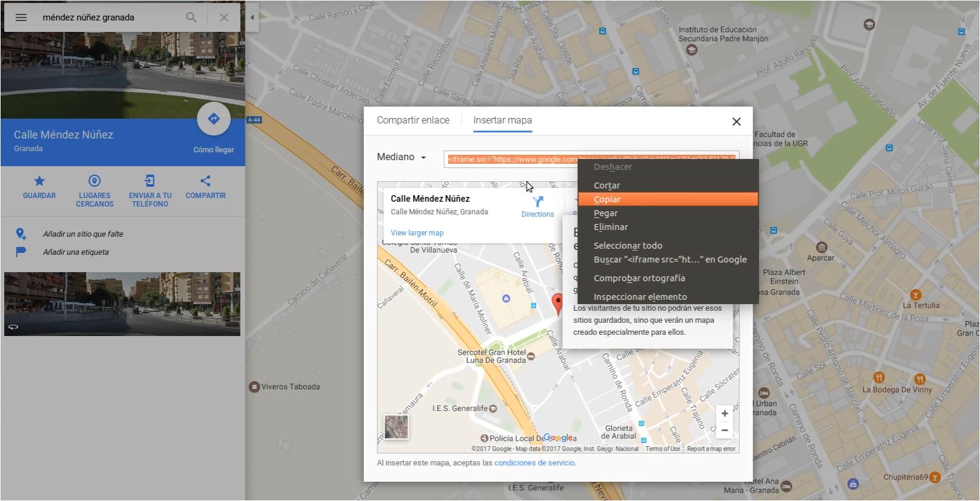Select Inspeccionar elemento menu entry

coord(668,297)
